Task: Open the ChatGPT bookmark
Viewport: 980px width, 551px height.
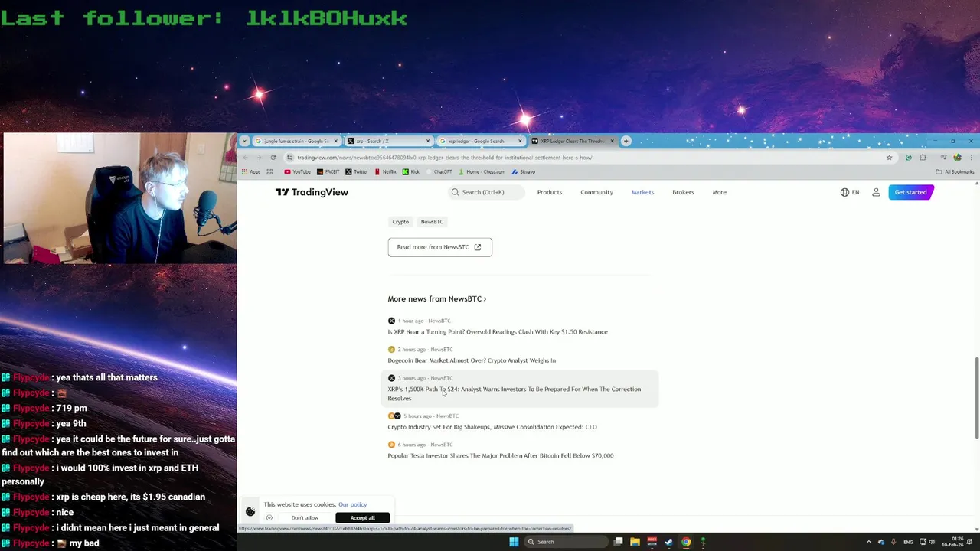Action: (439, 171)
